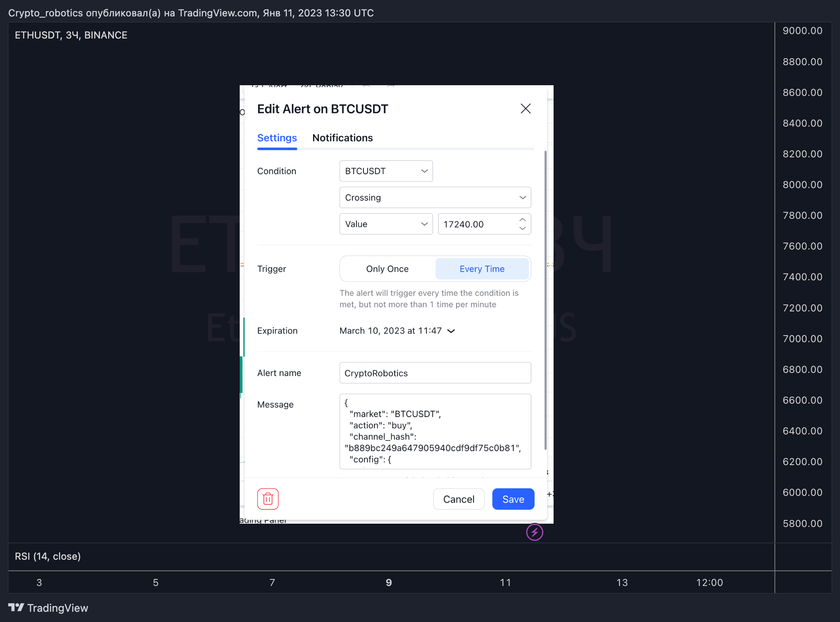Open the Value type dropdown
Image resolution: width=840 pixels, height=622 pixels.
tap(386, 224)
